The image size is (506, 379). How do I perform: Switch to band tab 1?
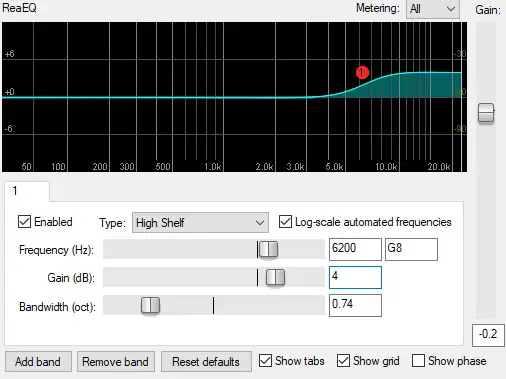tap(27, 191)
